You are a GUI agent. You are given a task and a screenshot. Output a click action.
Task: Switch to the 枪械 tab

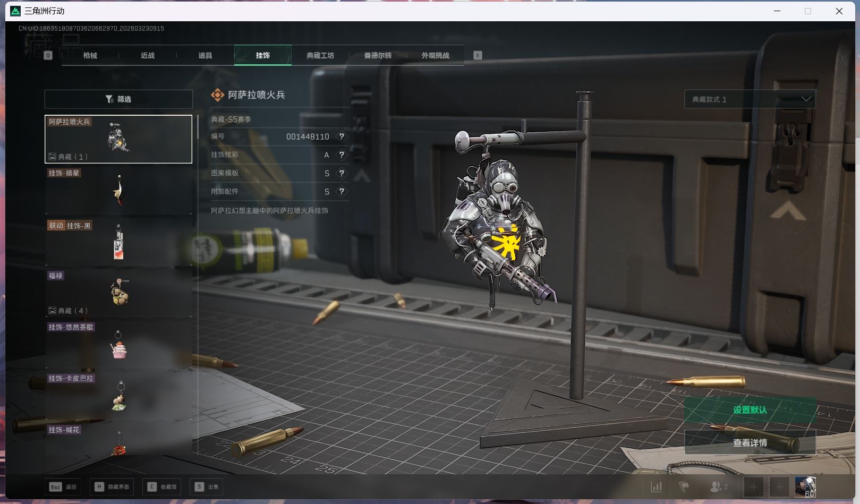coord(90,55)
